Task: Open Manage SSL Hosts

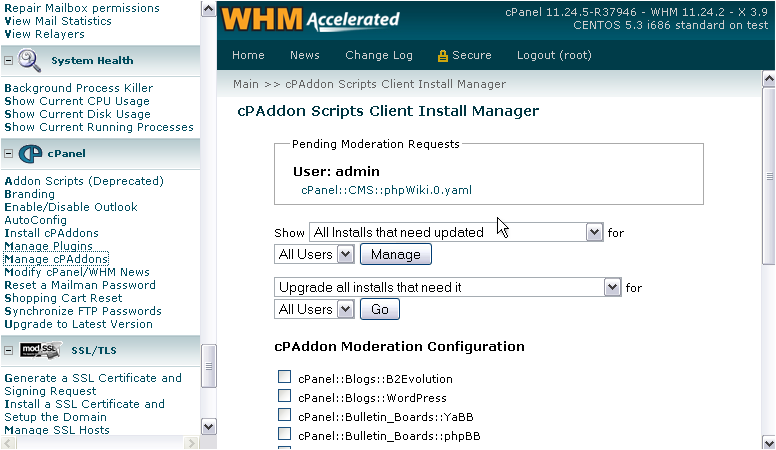Action: coord(57,430)
